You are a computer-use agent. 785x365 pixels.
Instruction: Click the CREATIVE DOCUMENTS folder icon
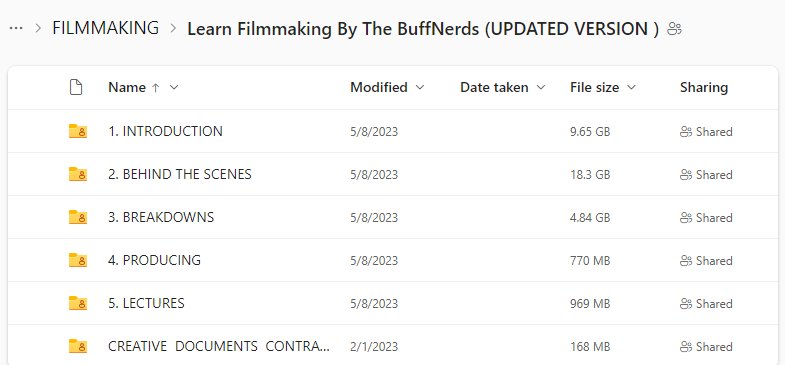pos(78,346)
